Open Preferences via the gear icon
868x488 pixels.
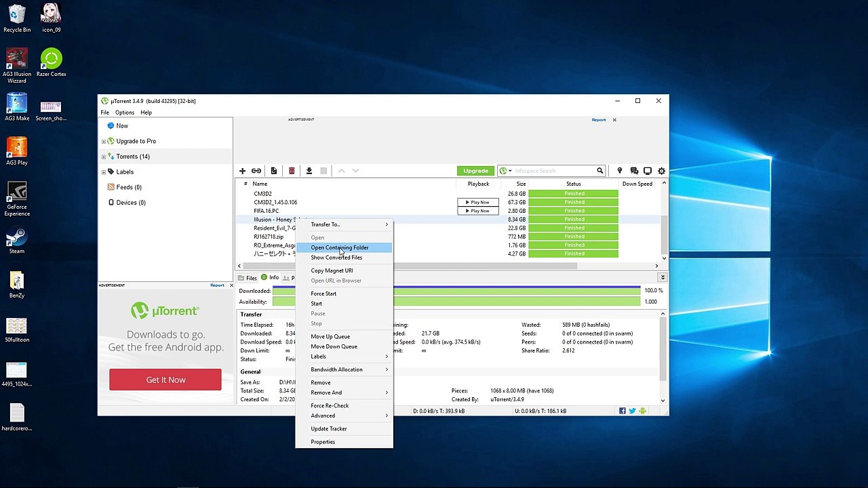point(661,171)
